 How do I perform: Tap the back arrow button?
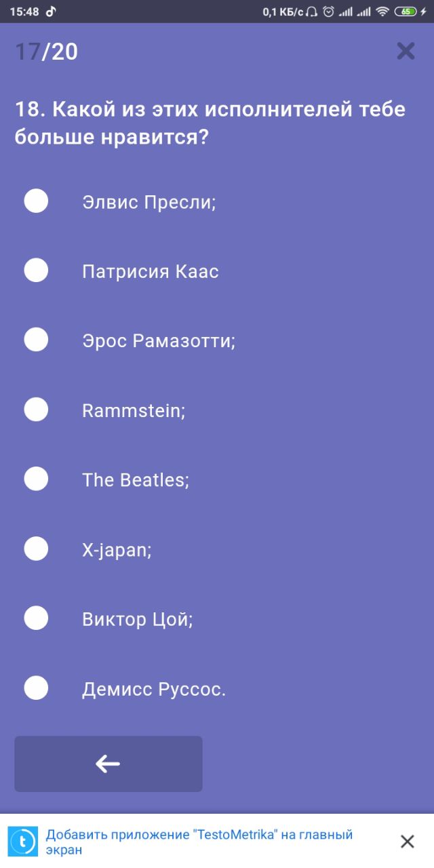108,764
